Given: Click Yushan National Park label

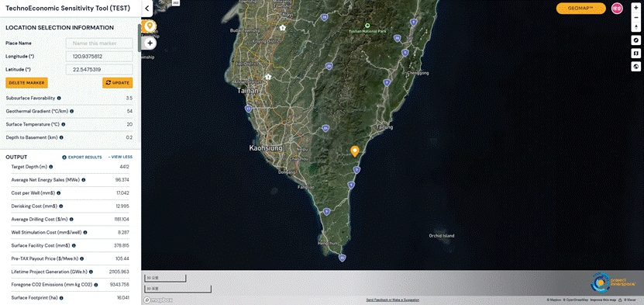Looking at the screenshot, I should [x=367, y=31].
